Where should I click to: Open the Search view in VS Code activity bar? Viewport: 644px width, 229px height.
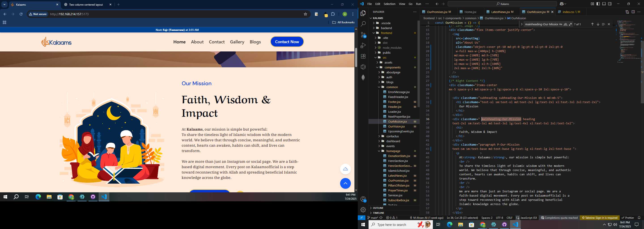[363, 24]
